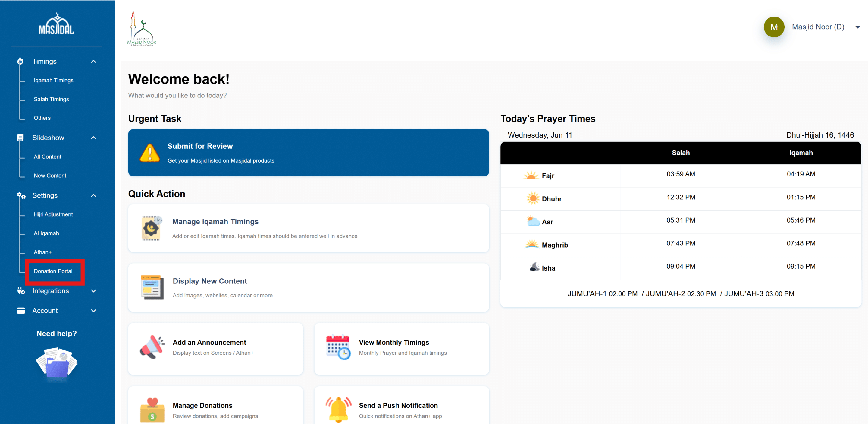Click the Masjidal logo in sidebar
Screen dimensions: 868x424
[x=57, y=24]
